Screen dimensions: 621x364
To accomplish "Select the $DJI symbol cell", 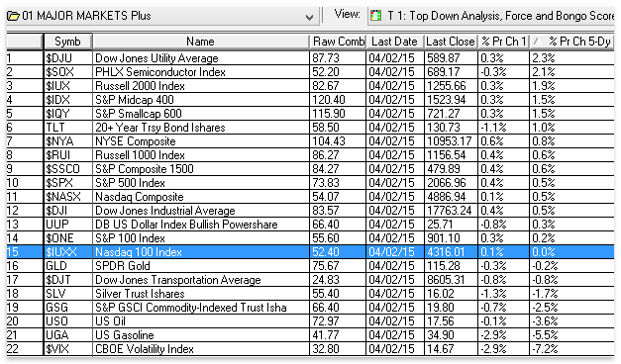I will coord(67,211).
